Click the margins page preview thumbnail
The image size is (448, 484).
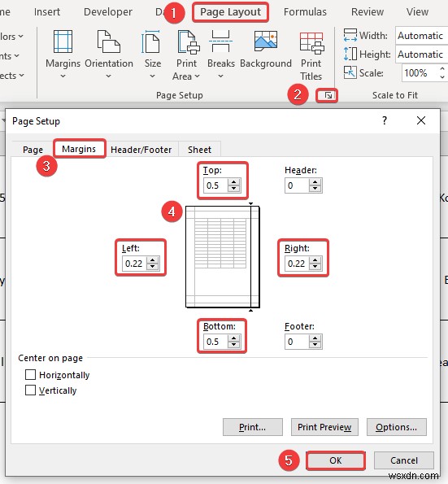(223, 257)
